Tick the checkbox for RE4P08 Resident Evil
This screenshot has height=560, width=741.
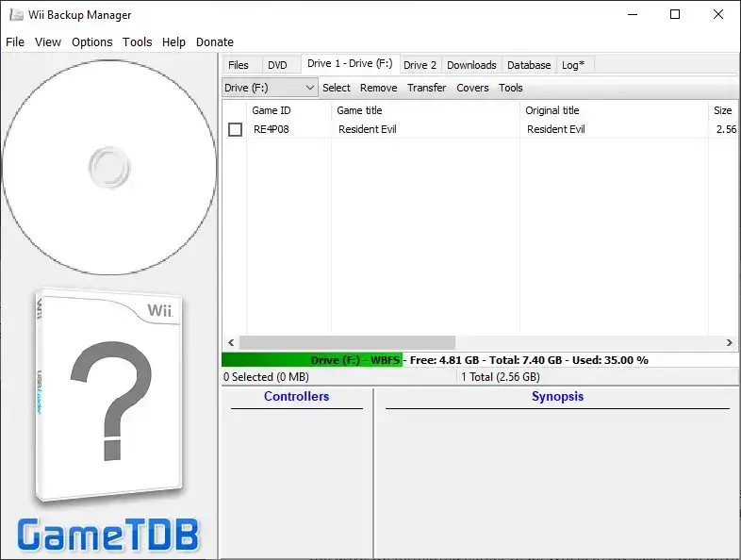[235, 129]
